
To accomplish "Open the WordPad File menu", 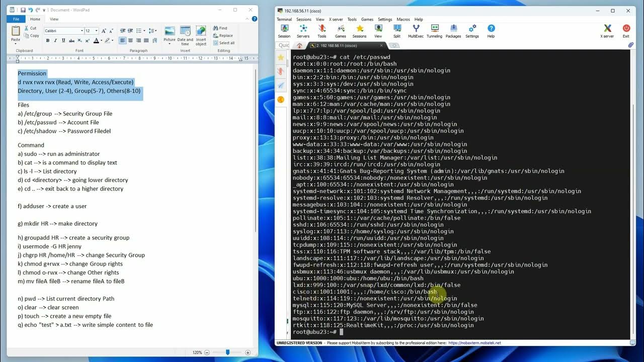I will pyautogui.click(x=16, y=19).
